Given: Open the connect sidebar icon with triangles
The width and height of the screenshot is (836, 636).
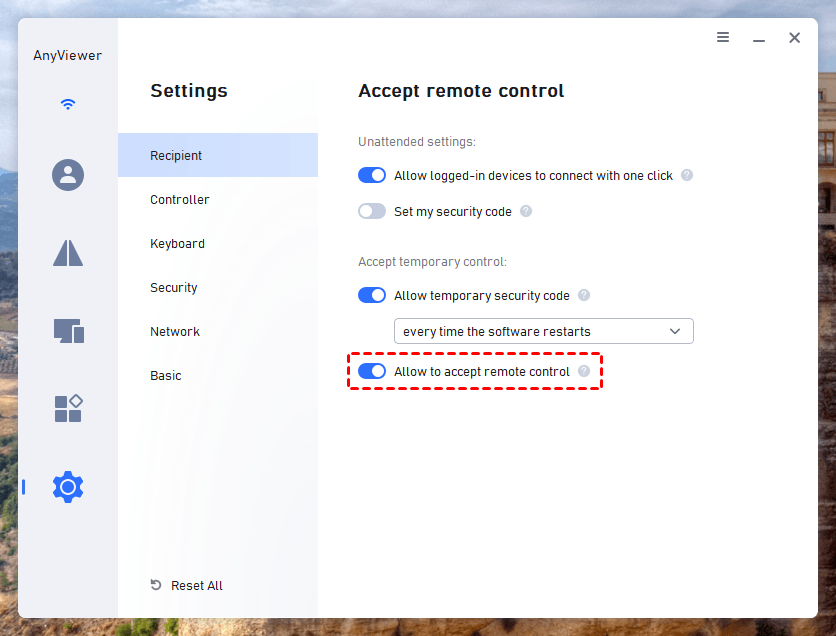Looking at the screenshot, I should tap(68, 253).
